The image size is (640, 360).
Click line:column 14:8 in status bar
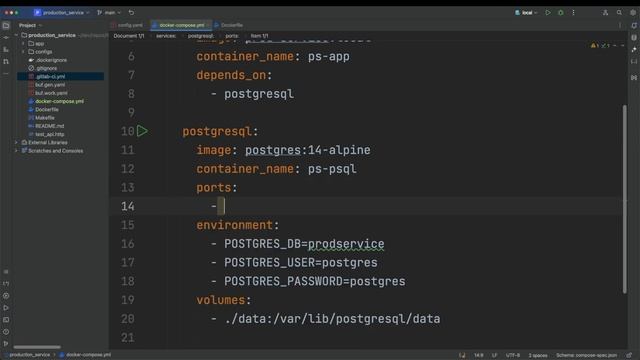478,355
